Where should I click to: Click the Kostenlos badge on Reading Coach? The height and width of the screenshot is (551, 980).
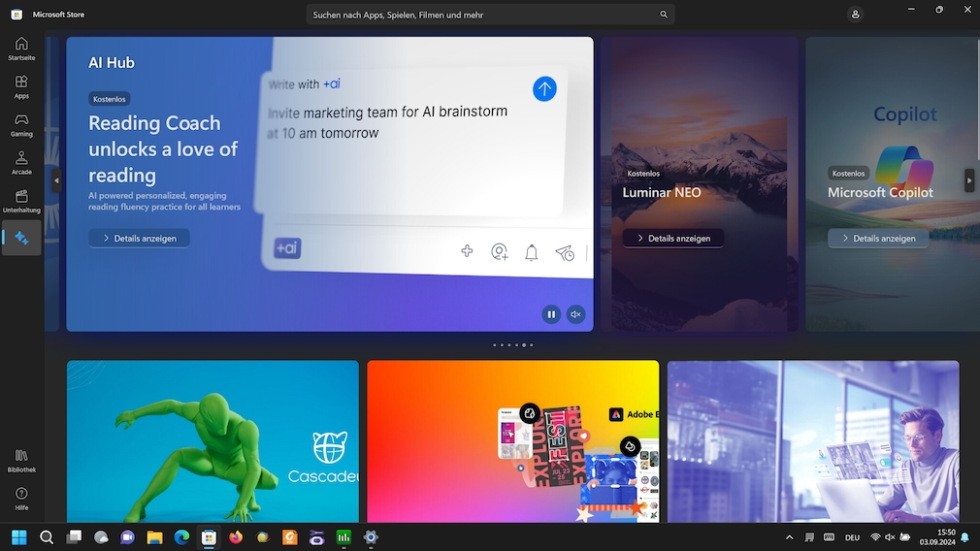tap(110, 99)
